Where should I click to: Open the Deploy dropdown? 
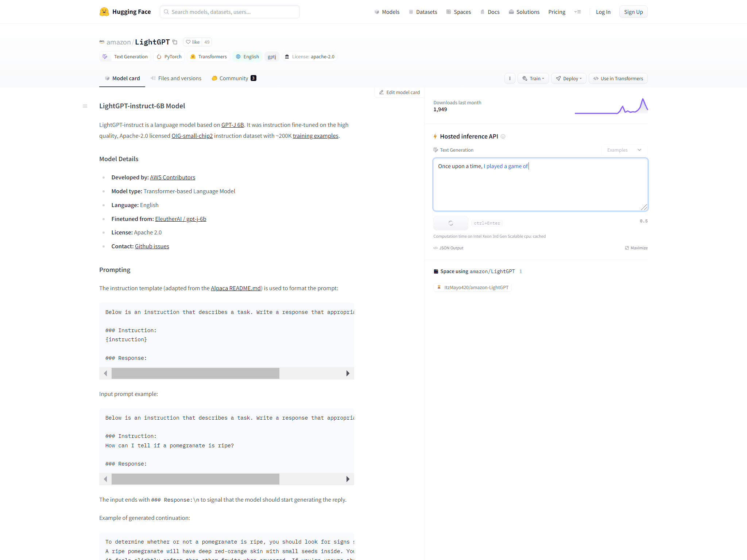(x=569, y=78)
